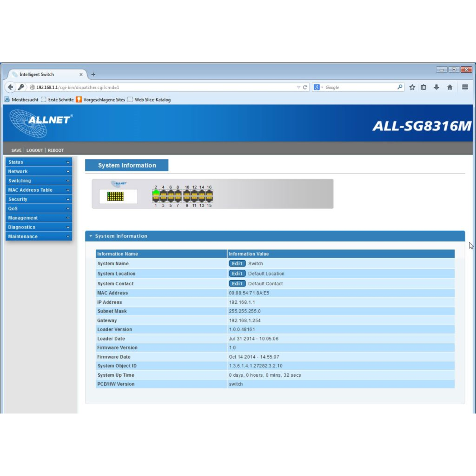Click REBOOT in the top bar
476x476 pixels.
point(56,150)
